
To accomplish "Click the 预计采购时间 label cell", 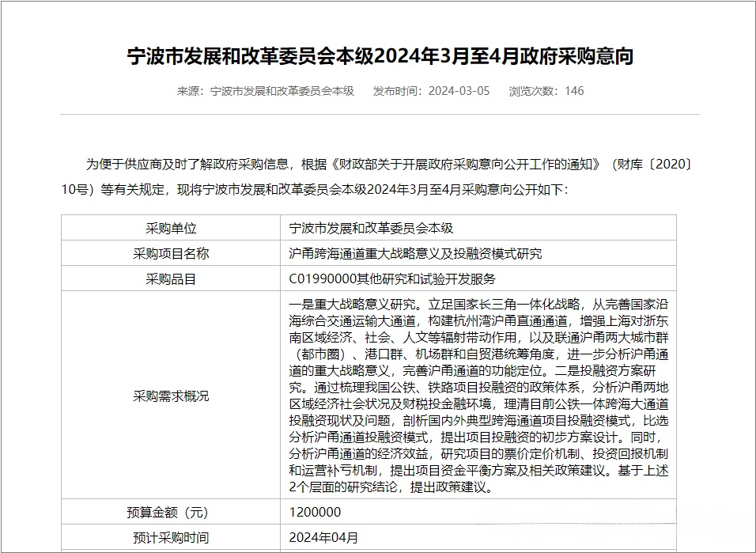I will pyautogui.click(x=171, y=538).
